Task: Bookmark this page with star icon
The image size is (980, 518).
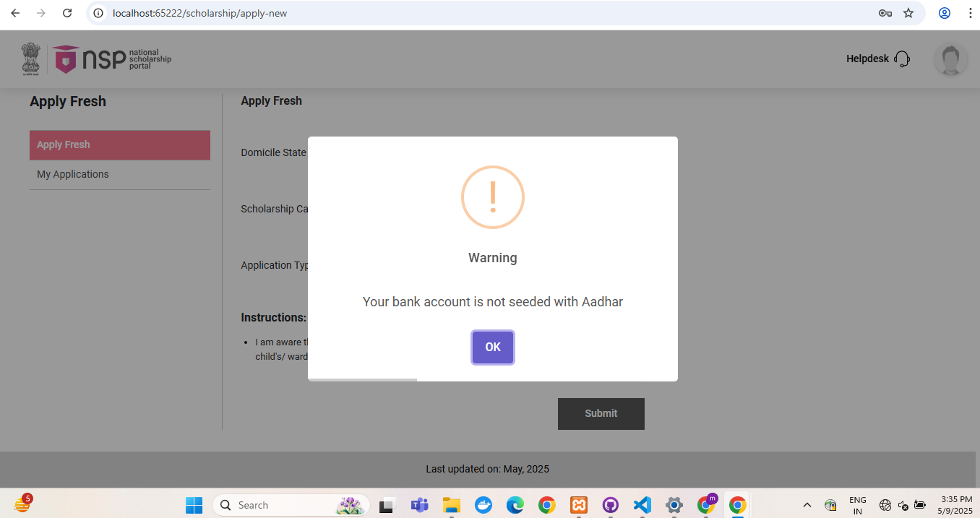Action: 908,13
